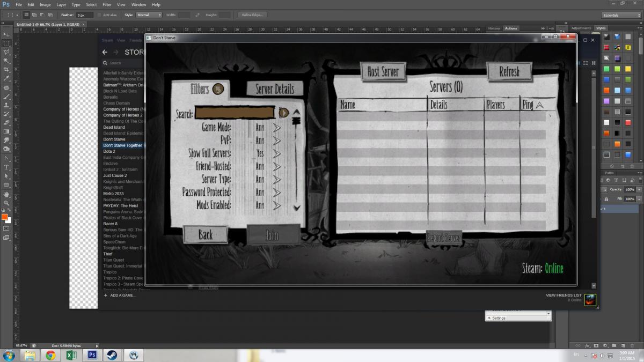Viewport: 644px width, 362px height.
Task: Cycle the Game Mode filter arrow
Action: [x=276, y=128]
